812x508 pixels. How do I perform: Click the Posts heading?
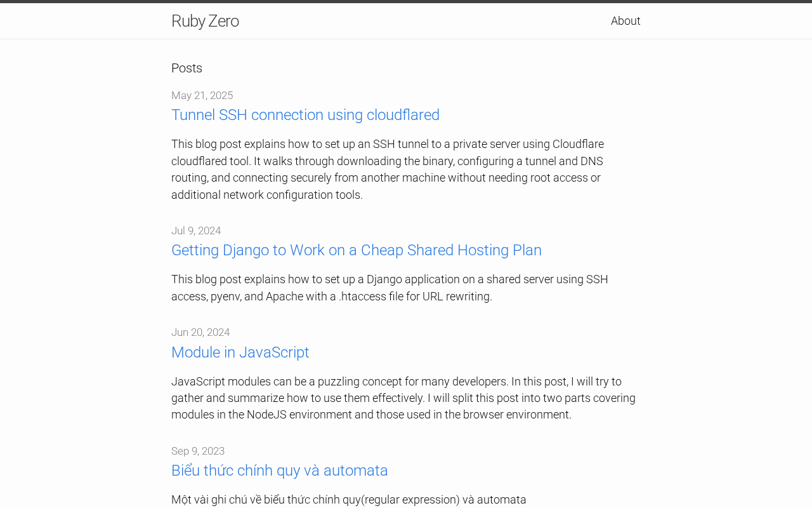[x=187, y=68]
